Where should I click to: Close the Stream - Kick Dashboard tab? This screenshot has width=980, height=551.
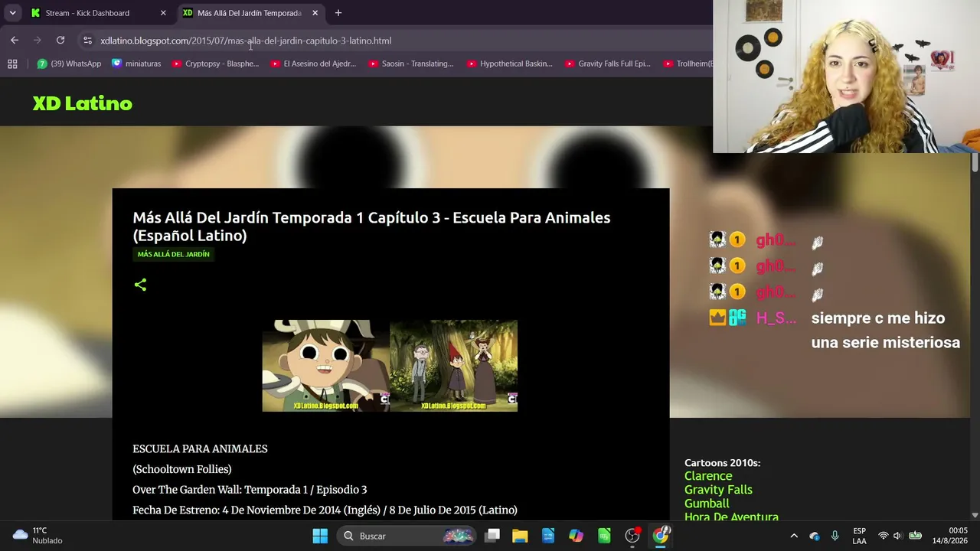pos(163,13)
